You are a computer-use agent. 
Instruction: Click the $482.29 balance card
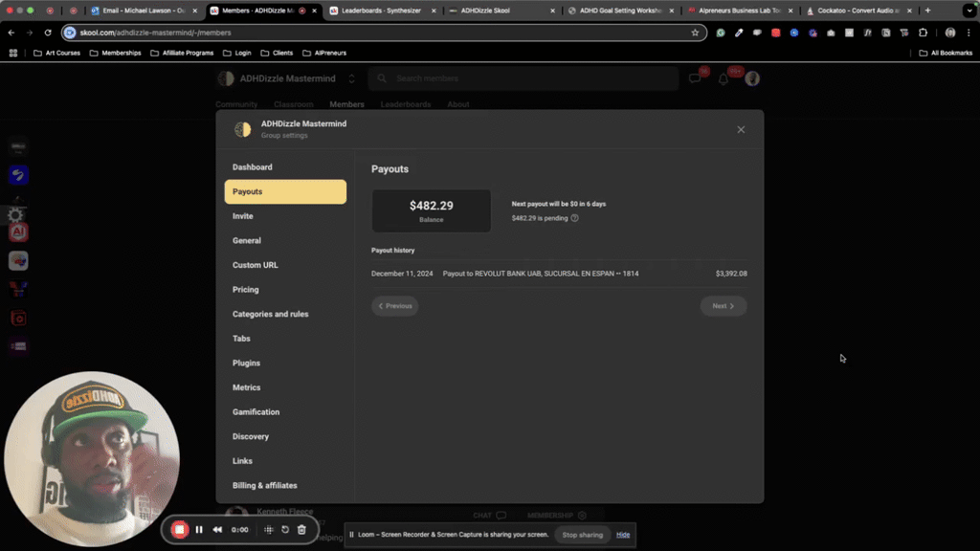pyautogui.click(x=432, y=210)
